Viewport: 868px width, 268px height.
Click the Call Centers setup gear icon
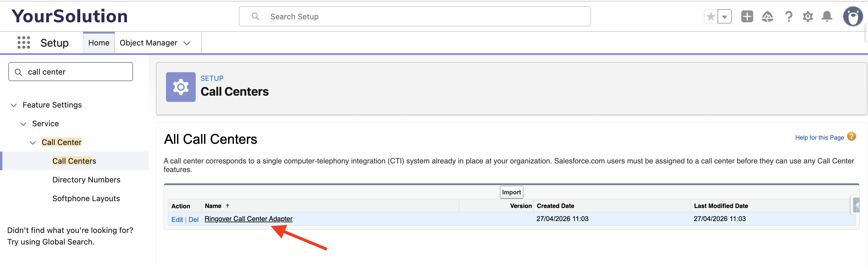coord(181,87)
